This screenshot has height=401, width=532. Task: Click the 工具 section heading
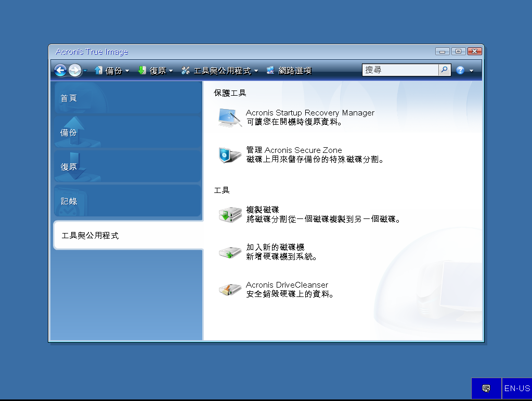222,190
